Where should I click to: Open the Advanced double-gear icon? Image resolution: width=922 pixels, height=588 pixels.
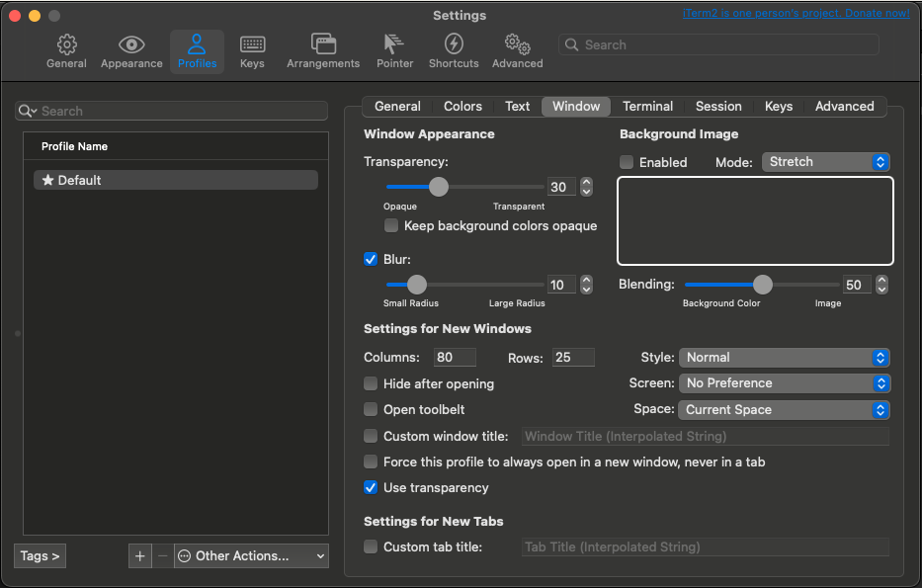click(518, 44)
